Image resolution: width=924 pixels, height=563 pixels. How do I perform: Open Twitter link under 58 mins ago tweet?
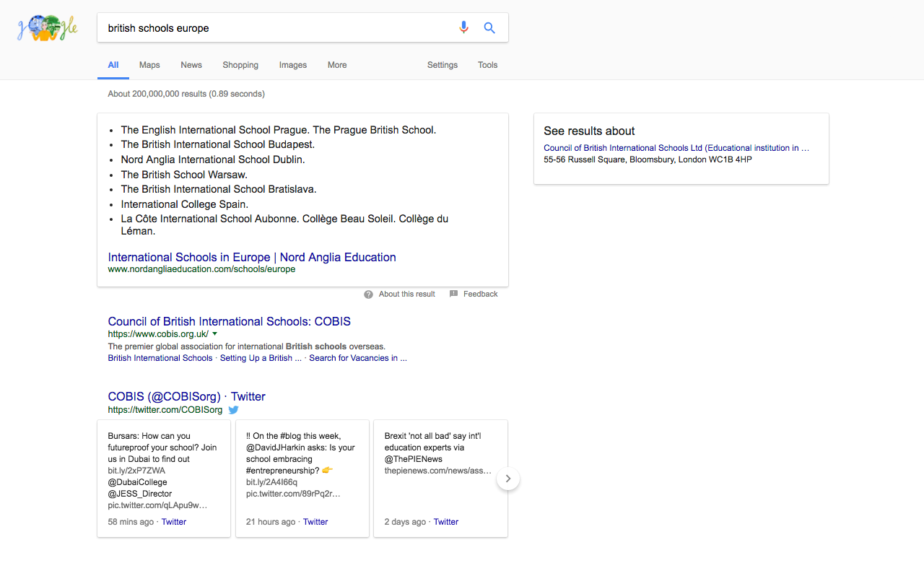tap(174, 522)
